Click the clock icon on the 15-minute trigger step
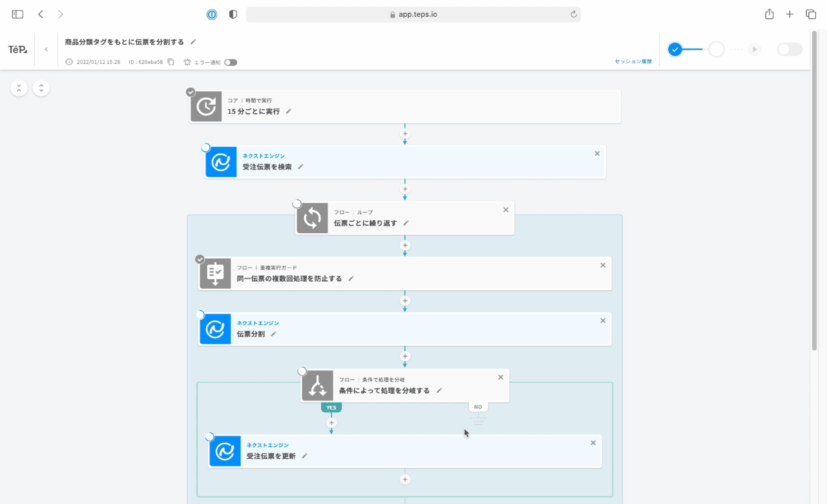Image resolution: width=827 pixels, height=504 pixels. click(x=206, y=107)
